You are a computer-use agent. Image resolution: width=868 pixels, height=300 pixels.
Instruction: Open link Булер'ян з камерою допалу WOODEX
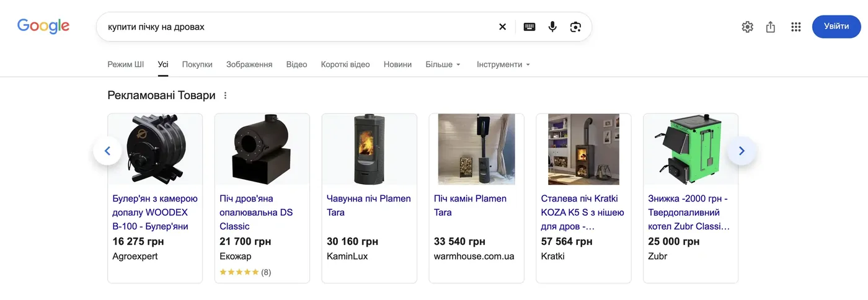tap(155, 213)
